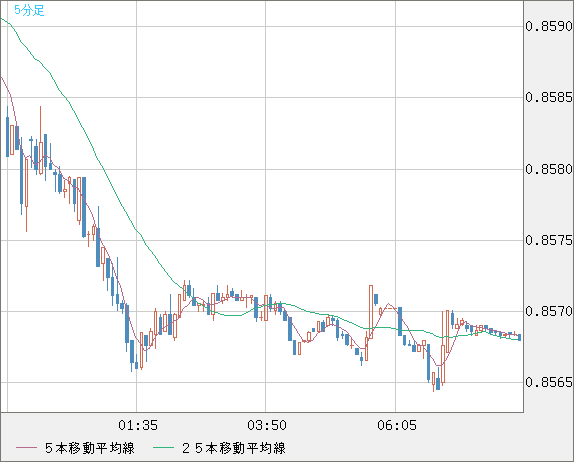Click the 06:05 time axis label
Screen dimensions: 574x462
click(397, 425)
